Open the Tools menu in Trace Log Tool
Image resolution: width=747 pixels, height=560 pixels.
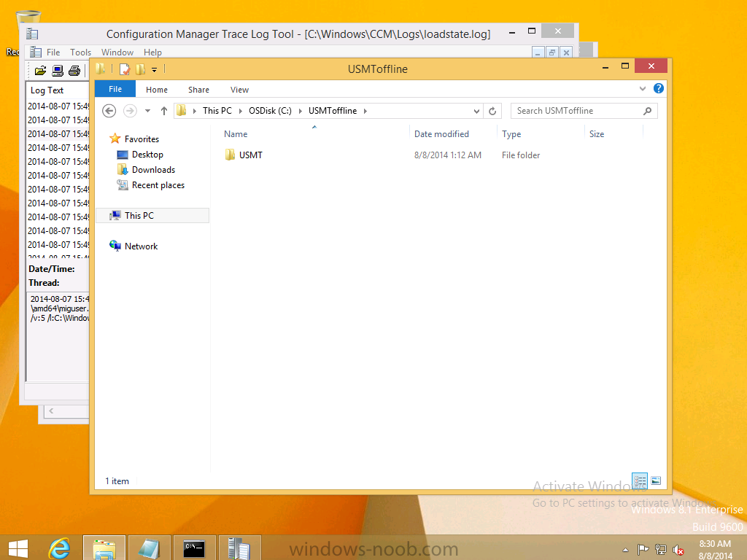[80, 52]
